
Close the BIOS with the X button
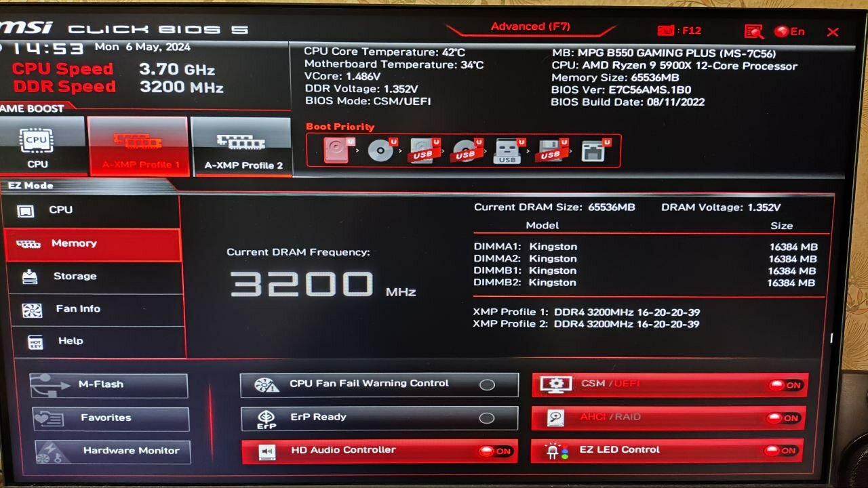[x=833, y=32]
